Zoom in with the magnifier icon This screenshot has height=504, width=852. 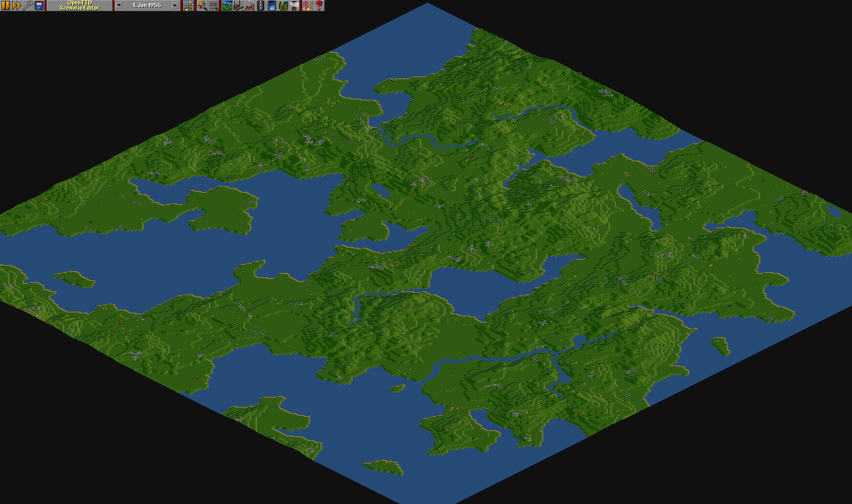[202, 6]
